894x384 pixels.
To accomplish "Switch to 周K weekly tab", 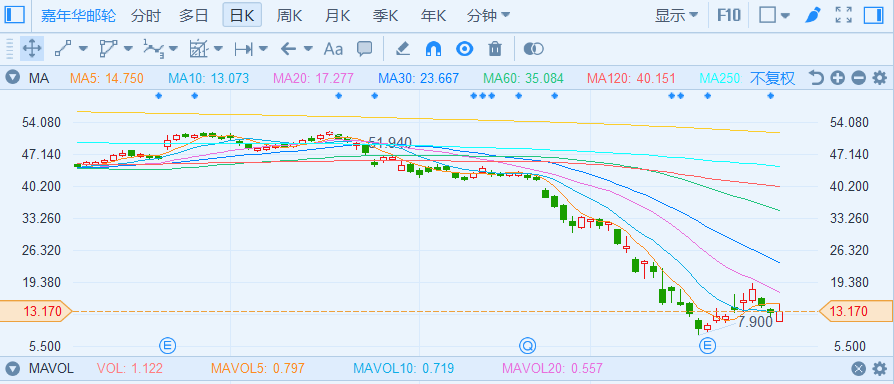I will pyautogui.click(x=289, y=15).
